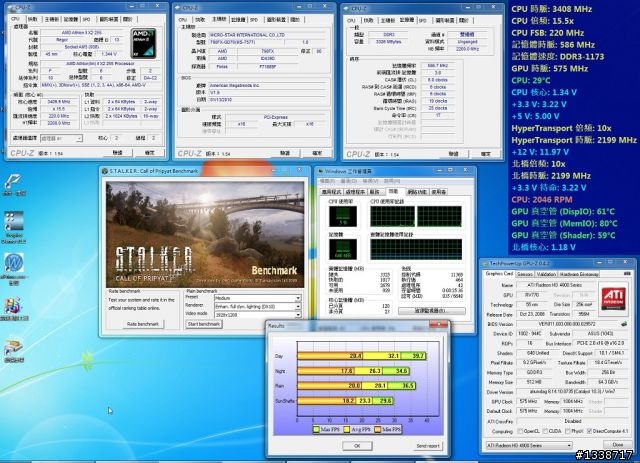This screenshot has width=640, height=463.
Task: Select the SPD tab in the processor CPU-Z window
Action: click(x=87, y=19)
